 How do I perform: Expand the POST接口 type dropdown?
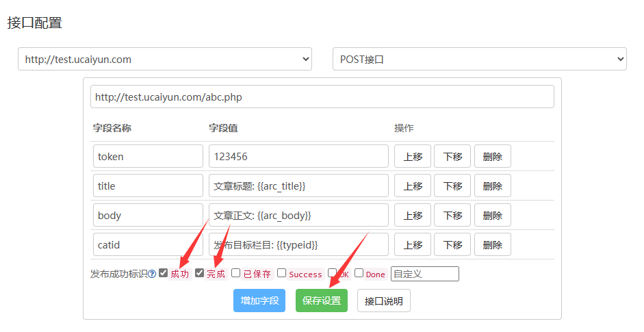(479, 59)
